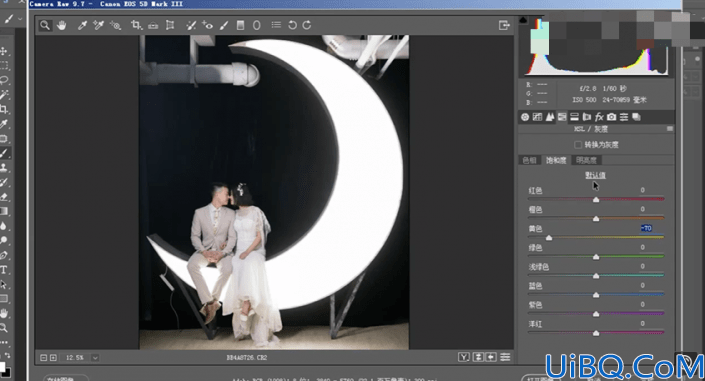Select the Adjustment Brush

pos(224,25)
